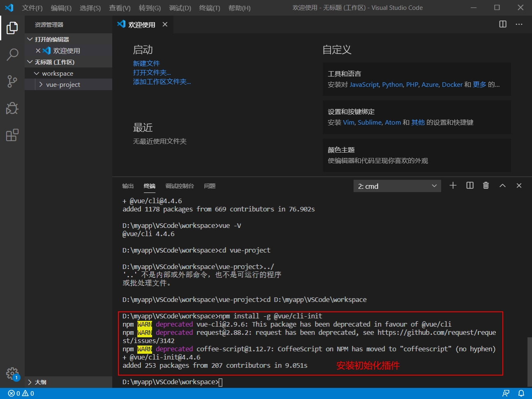Collapse the 打开的编辑器 section

tap(68, 39)
